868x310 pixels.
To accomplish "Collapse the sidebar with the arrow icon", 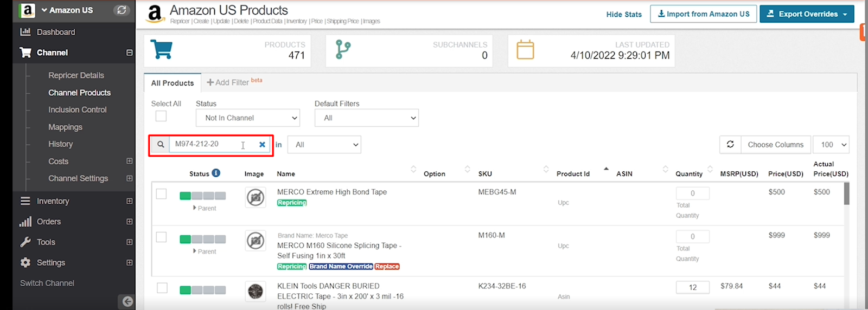I will tap(127, 301).
